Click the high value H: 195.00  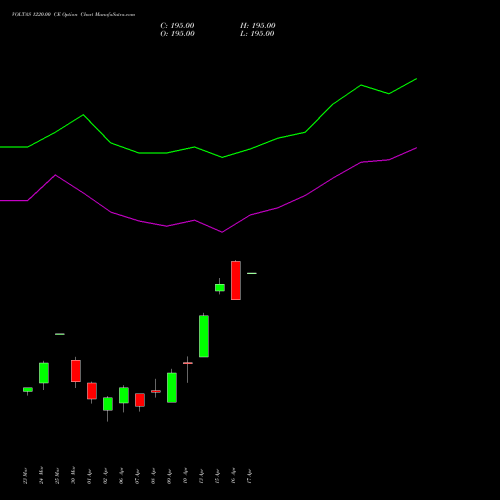[x=258, y=26]
